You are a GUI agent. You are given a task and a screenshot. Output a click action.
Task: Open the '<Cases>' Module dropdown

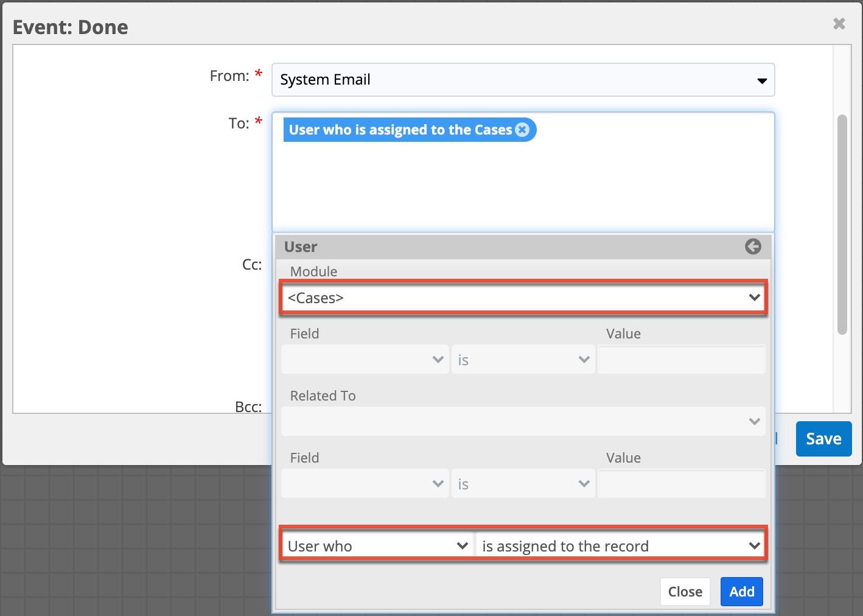(523, 298)
